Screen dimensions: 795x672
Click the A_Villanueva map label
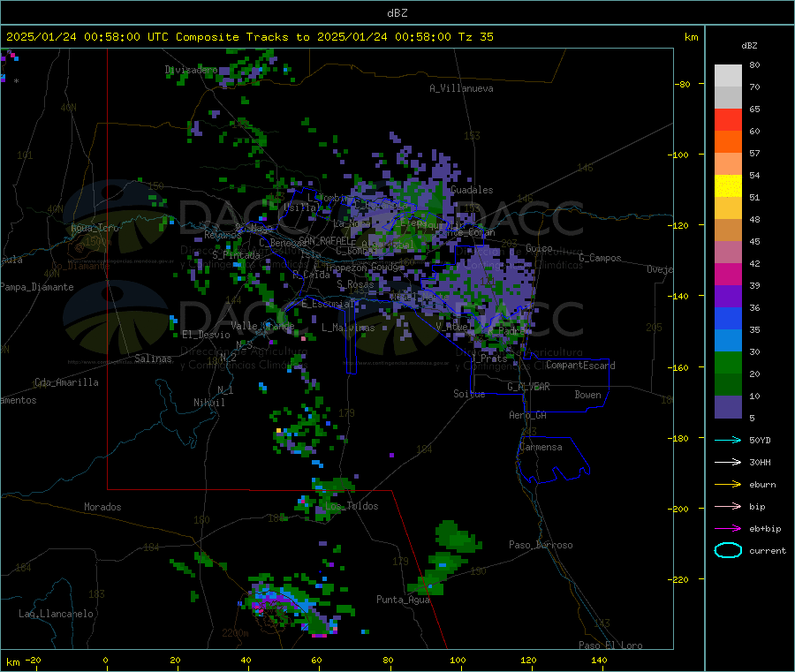point(461,88)
